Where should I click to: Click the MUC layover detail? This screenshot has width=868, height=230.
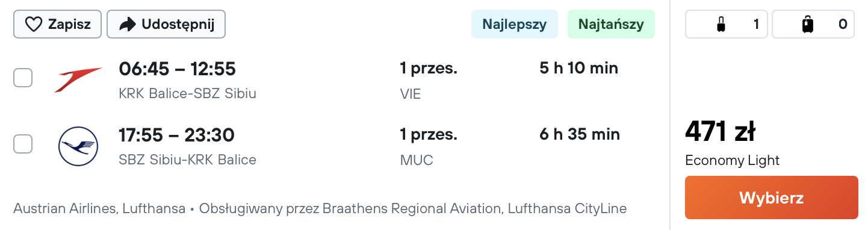(417, 160)
